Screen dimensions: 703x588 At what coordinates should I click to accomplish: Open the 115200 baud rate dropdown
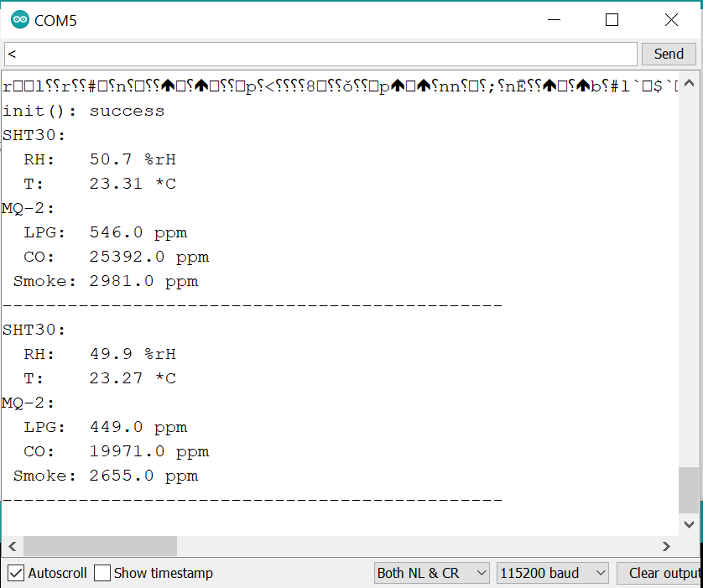coord(553,574)
